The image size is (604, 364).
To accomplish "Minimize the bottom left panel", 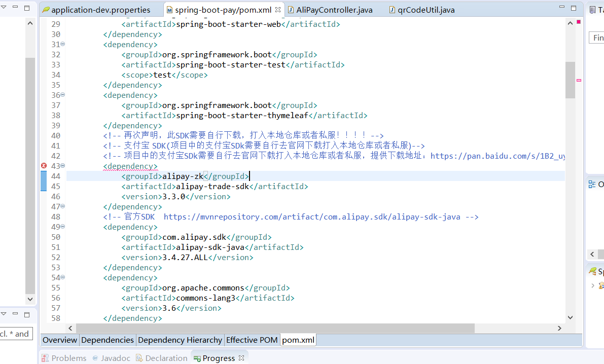I will pos(15,313).
